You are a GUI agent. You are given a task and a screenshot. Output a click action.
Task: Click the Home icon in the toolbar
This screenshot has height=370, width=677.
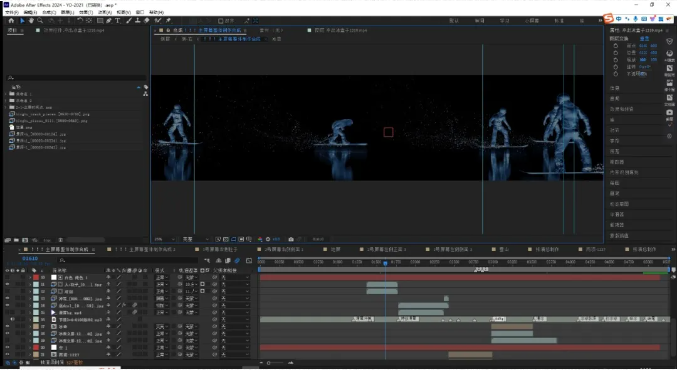[11, 20]
